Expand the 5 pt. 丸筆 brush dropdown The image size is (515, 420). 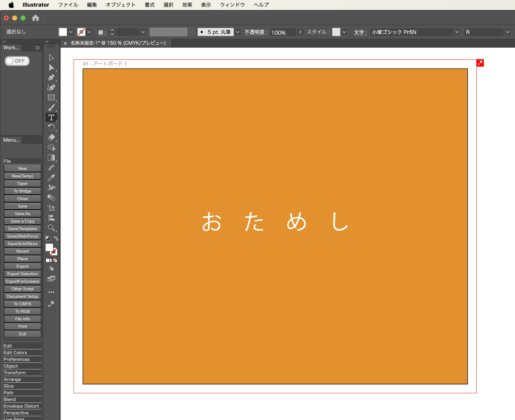point(238,32)
